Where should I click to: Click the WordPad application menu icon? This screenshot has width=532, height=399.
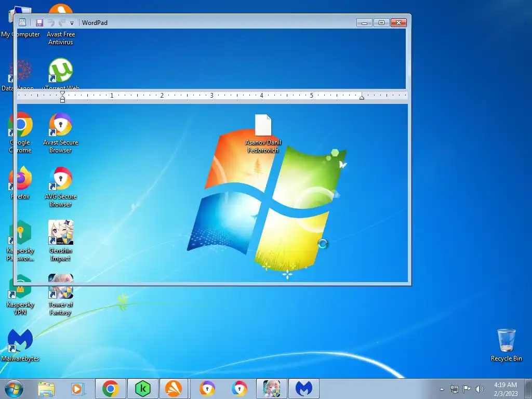pyautogui.click(x=22, y=22)
